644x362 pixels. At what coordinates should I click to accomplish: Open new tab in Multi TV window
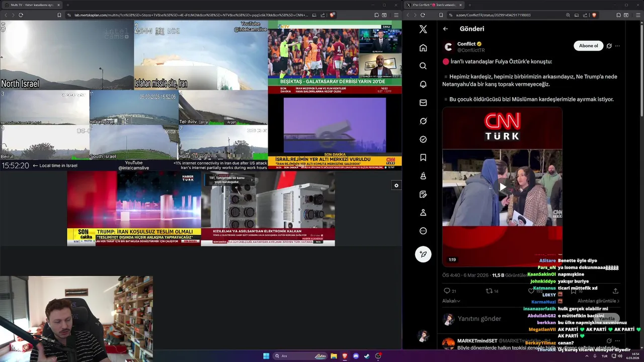click(x=68, y=5)
